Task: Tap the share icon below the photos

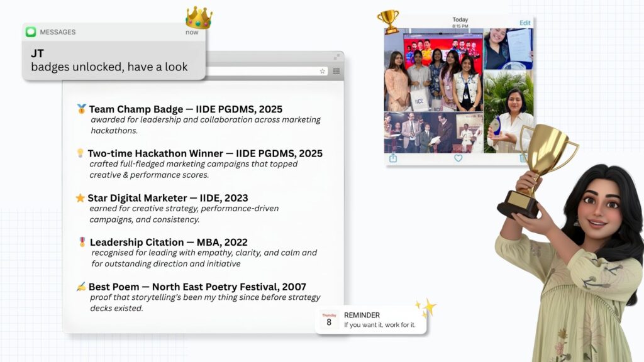Action: pyautogui.click(x=393, y=158)
